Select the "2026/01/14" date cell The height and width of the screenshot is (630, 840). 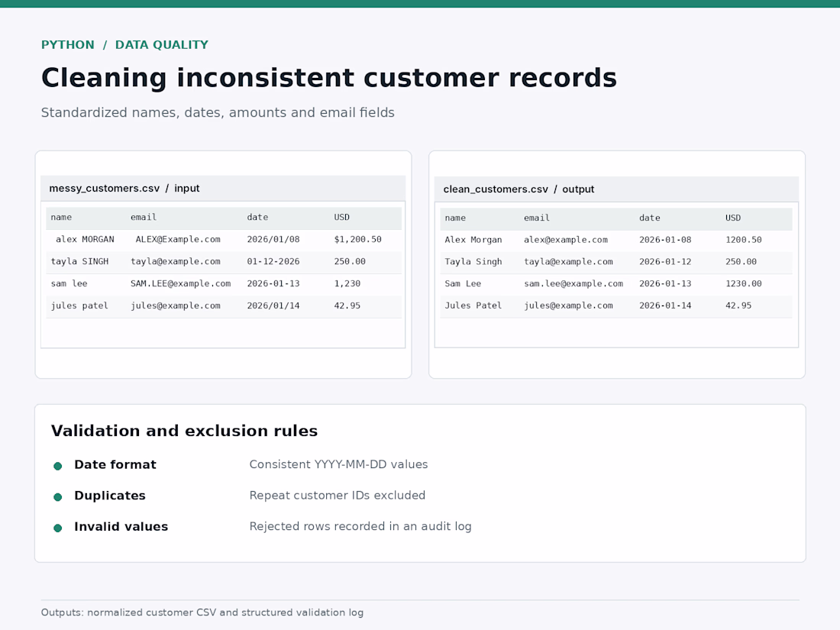tap(273, 305)
